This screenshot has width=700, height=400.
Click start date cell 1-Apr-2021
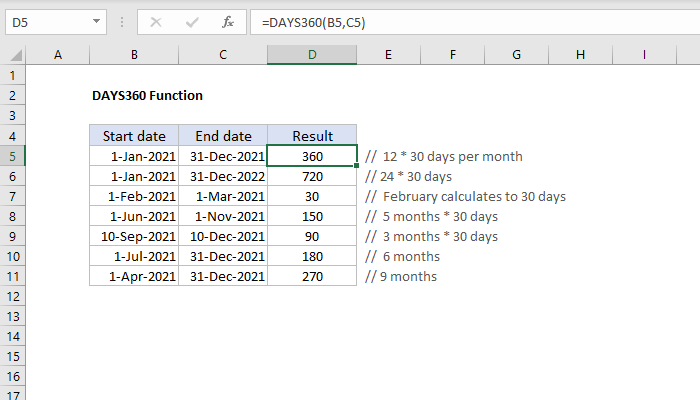click(x=134, y=276)
